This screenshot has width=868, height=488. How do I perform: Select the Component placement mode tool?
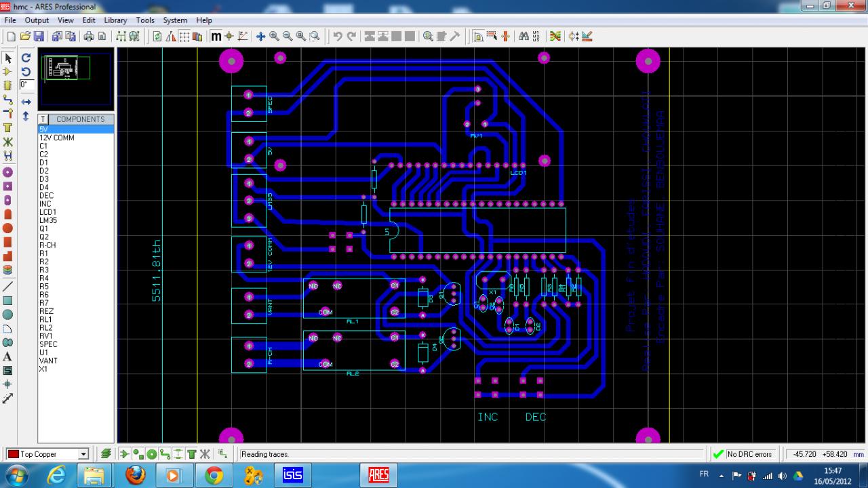point(8,71)
